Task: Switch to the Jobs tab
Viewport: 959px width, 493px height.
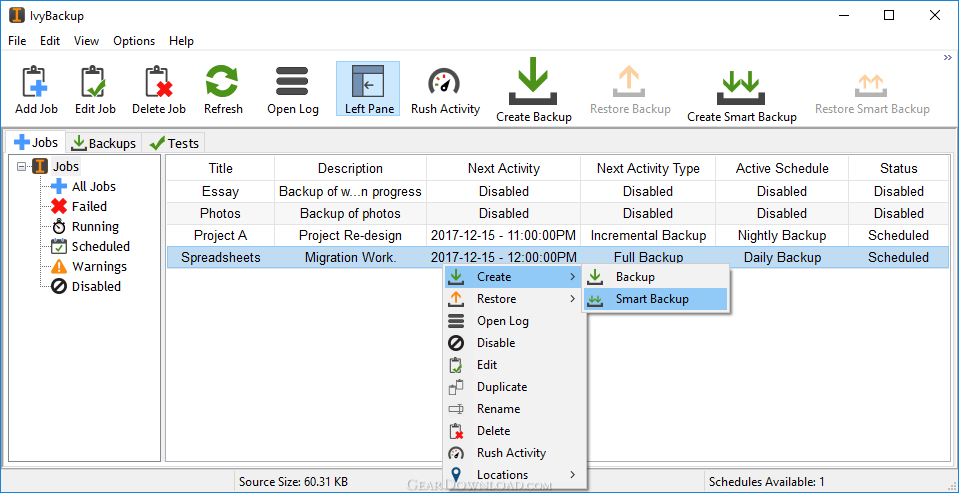Action: (35, 143)
